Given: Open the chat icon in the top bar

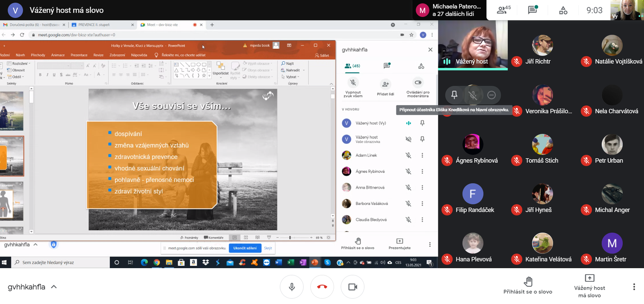Looking at the screenshot, I should [533, 10].
